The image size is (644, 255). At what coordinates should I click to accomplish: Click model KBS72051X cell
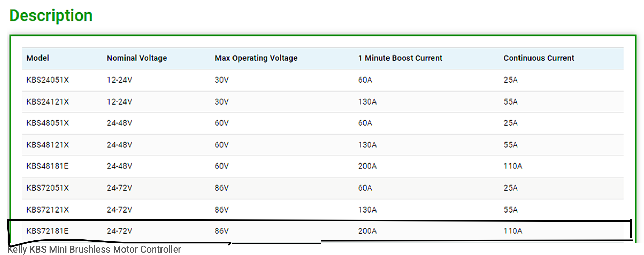tap(48, 188)
